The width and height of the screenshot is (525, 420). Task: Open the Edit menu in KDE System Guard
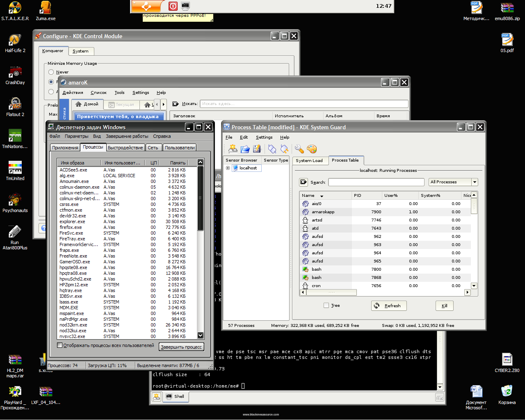[244, 137]
